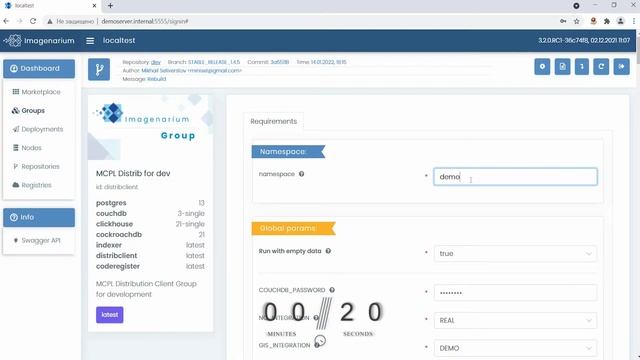Viewport: 640px width, 360px height.
Task: Click the settings gear button in top-right toolbar
Action: pos(542,67)
